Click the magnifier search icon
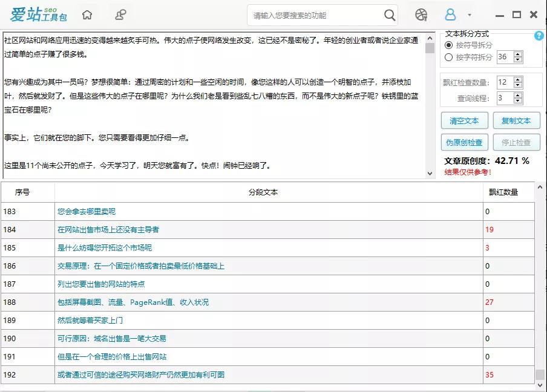The width and height of the screenshot is (547, 392). (x=390, y=15)
